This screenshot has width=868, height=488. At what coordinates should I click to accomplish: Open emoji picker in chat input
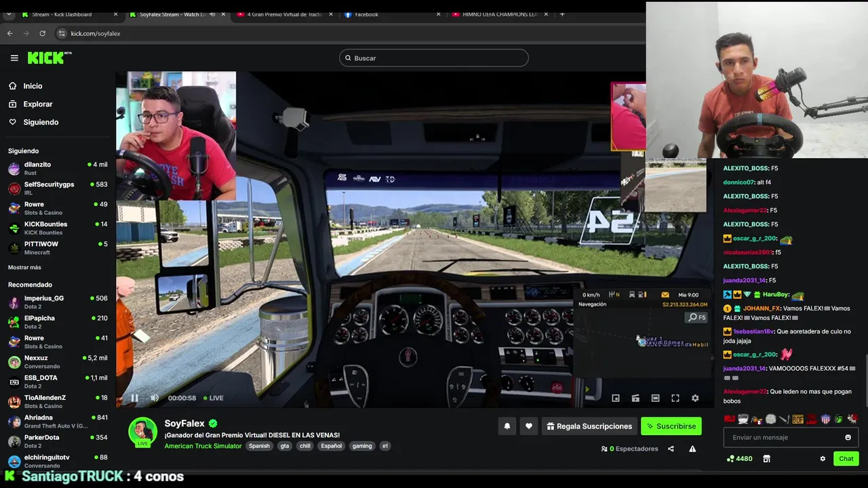coord(848,437)
